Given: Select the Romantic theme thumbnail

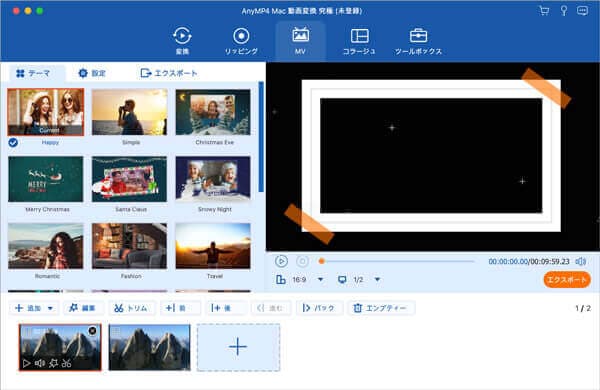Looking at the screenshot, I should (x=46, y=246).
